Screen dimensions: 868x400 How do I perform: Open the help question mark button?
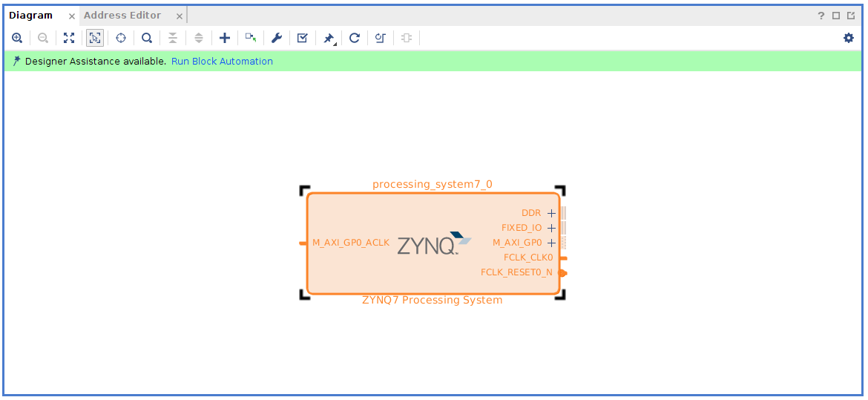(x=821, y=16)
